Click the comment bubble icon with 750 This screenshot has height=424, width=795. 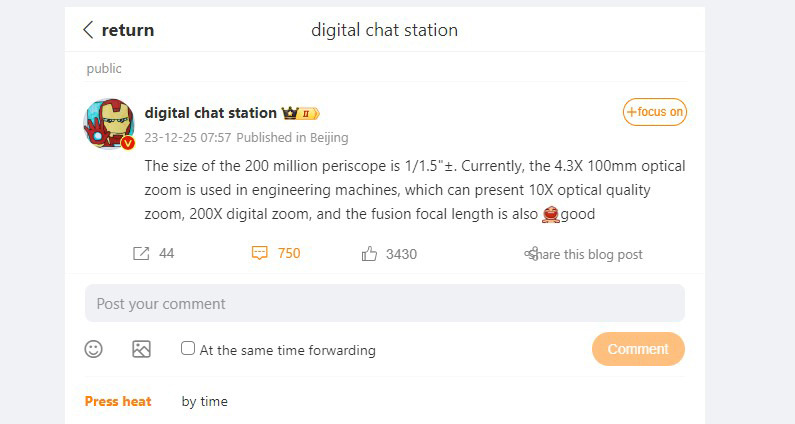260,254
